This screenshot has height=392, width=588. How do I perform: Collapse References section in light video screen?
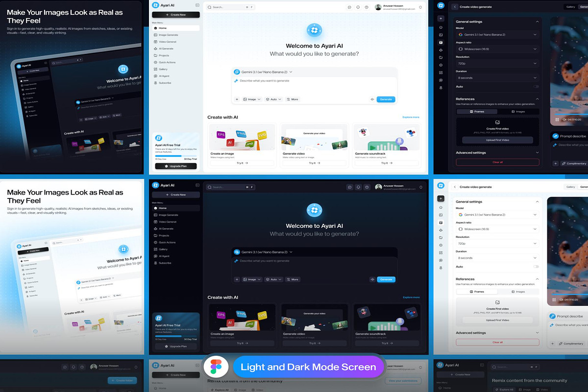click(537, 279)
